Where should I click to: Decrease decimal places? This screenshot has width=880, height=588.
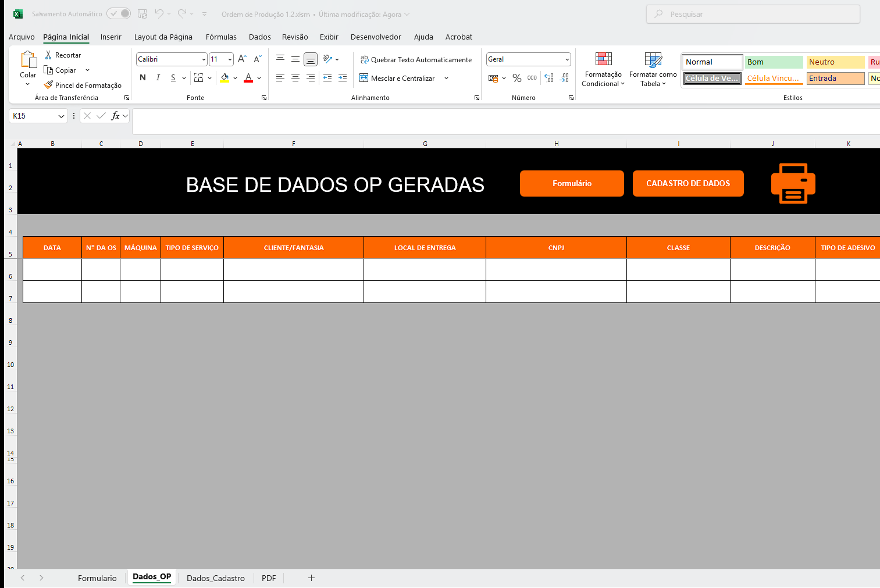(564, 78)
